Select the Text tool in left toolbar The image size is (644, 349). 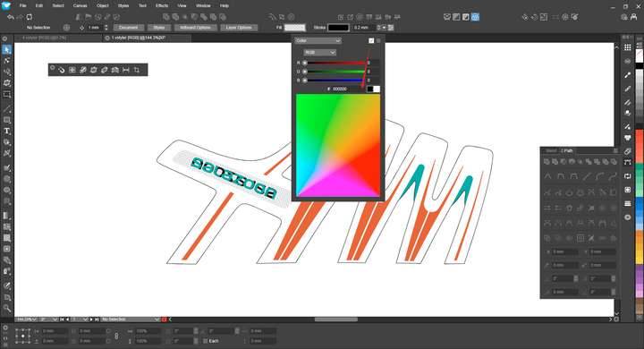7,132
